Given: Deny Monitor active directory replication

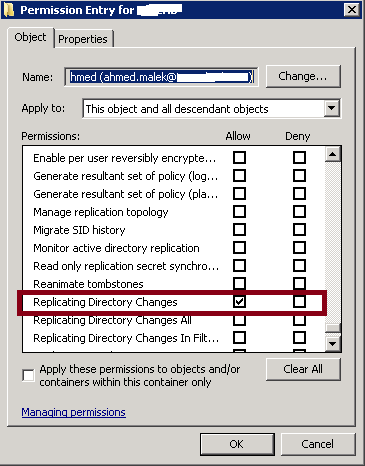Looking at the screenshot, I should [x=299, y=247].
